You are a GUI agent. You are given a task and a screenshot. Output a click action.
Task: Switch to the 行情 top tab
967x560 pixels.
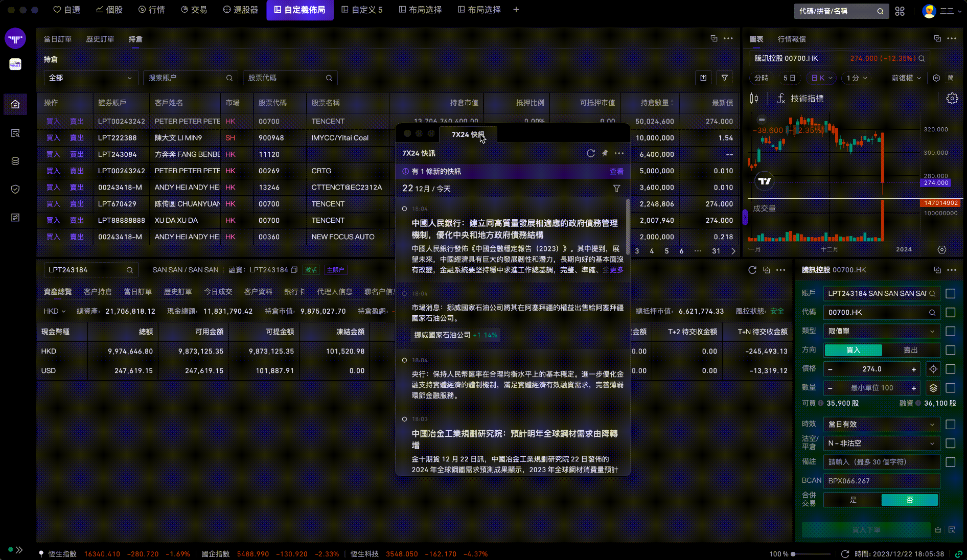tap(152, 10)
